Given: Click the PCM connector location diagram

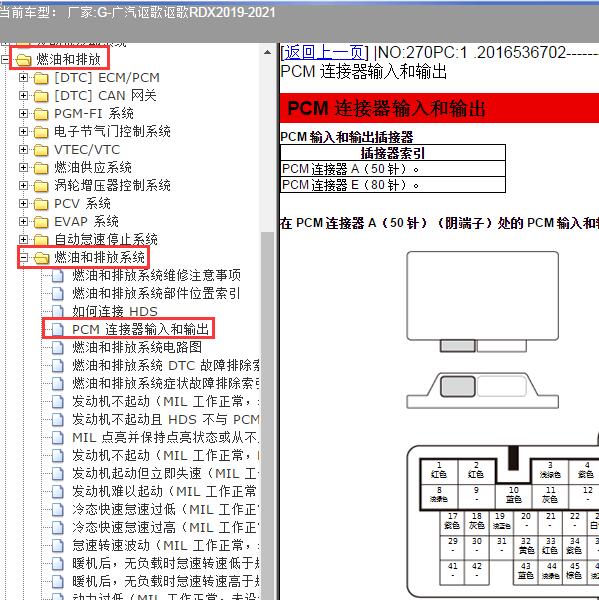Looking at the screenshot, I should [x=482, y=330].
